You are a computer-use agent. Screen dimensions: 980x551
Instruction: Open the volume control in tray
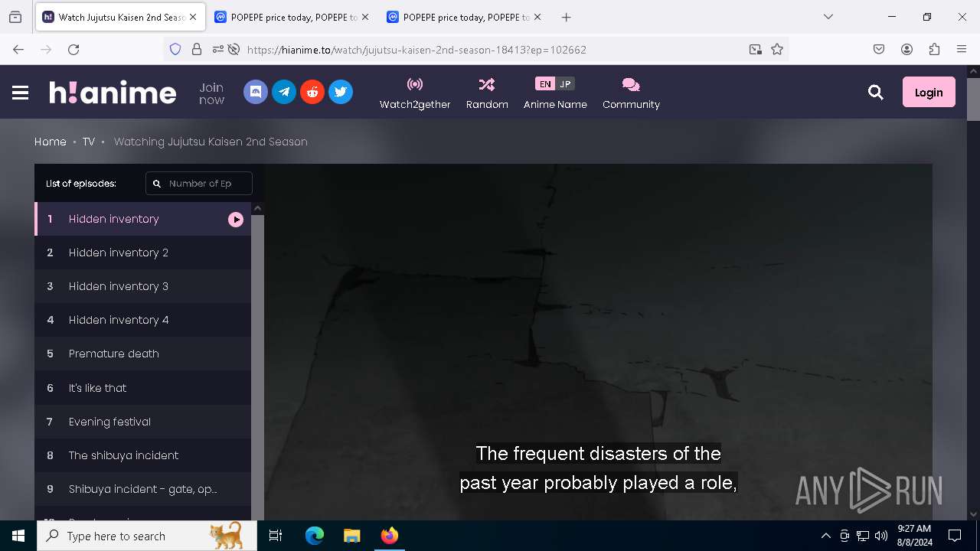tap(881, 536)
